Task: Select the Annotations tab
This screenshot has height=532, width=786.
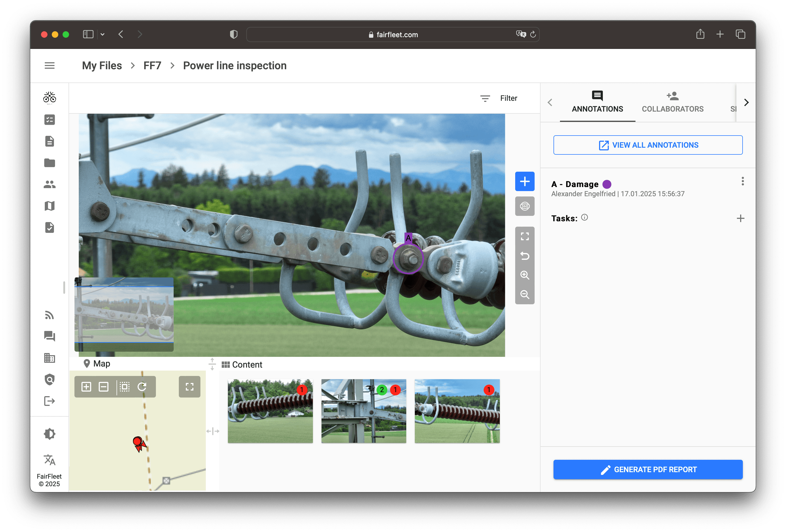Action: (x=597, y=102)
